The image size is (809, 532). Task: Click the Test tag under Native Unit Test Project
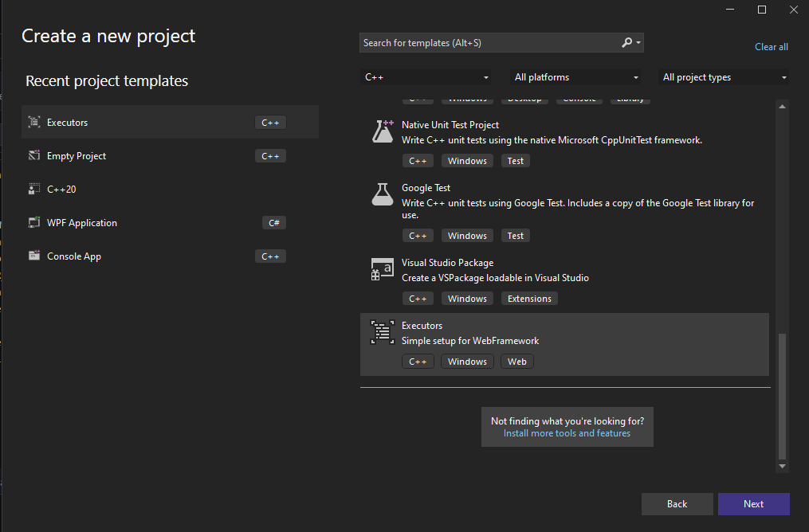(516, 161)
